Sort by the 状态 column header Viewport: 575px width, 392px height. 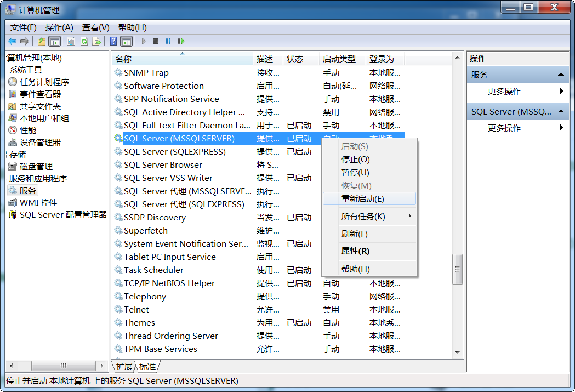click(x=301, y=59)
